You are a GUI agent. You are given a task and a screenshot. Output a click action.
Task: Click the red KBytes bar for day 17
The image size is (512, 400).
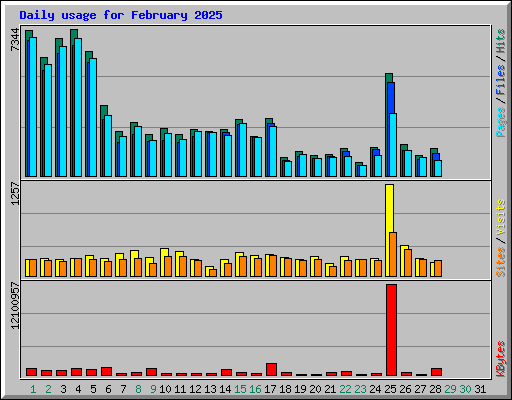coord(271,370)
